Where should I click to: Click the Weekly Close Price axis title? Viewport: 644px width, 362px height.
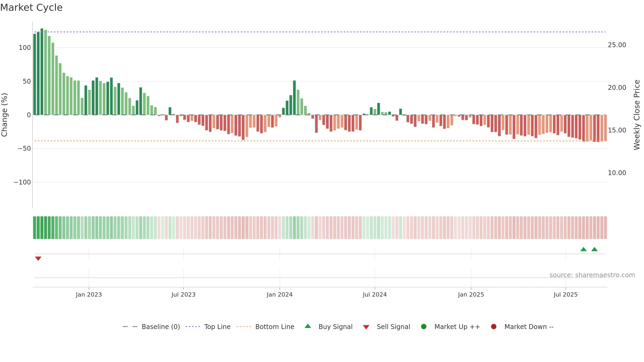637,115
